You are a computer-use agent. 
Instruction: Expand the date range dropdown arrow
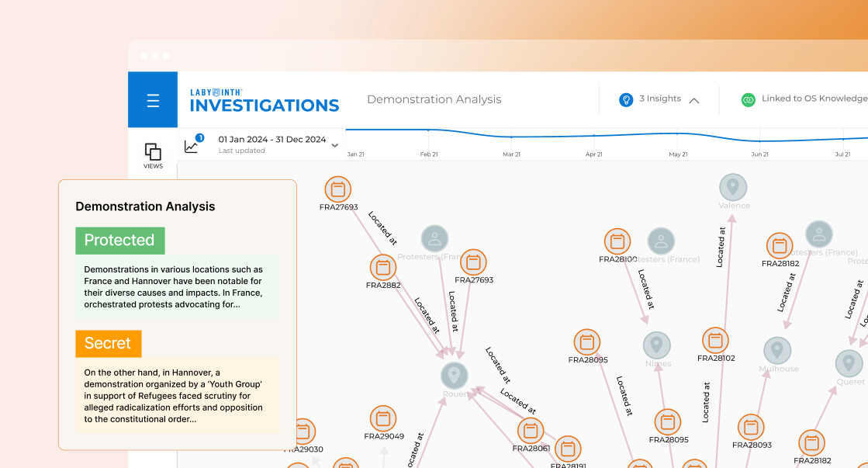point(335,145)
